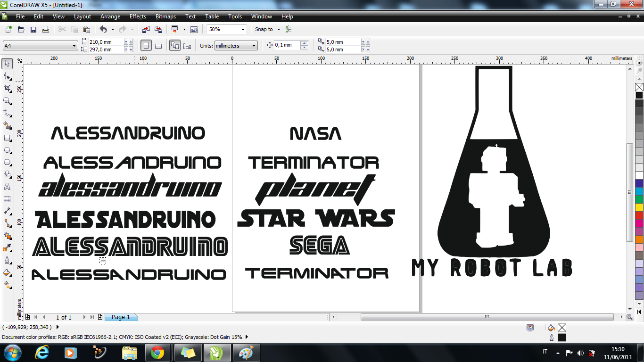Increase the nudge offset 0,1 mm spinner
The height and width of the screenshot is (362, 644).
304,43
